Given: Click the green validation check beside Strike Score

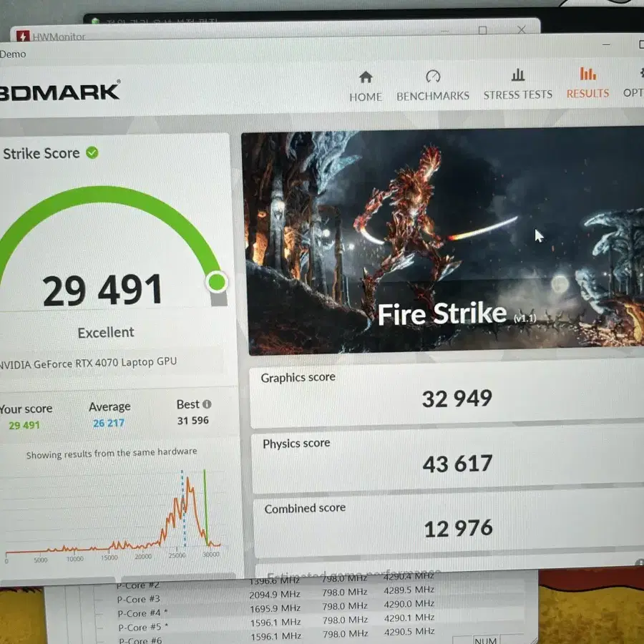Looking at the screenshot, I should 92,153.
